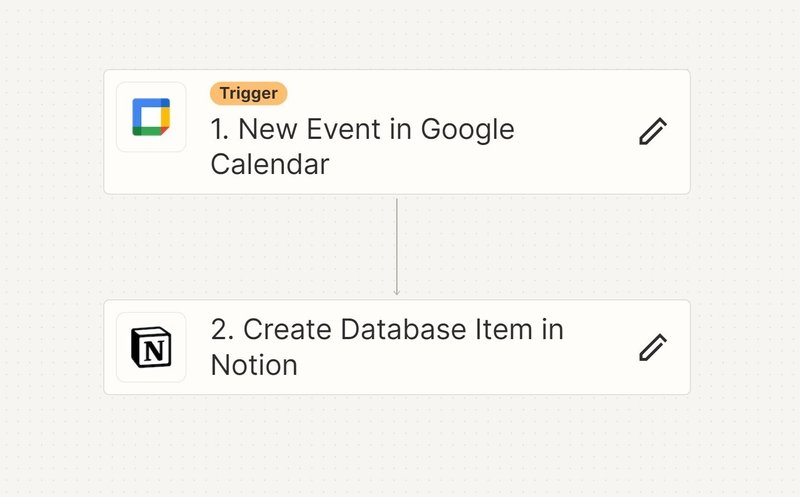
Task: Click the word "Notion" in step two title
Action: tap(254, 365)
